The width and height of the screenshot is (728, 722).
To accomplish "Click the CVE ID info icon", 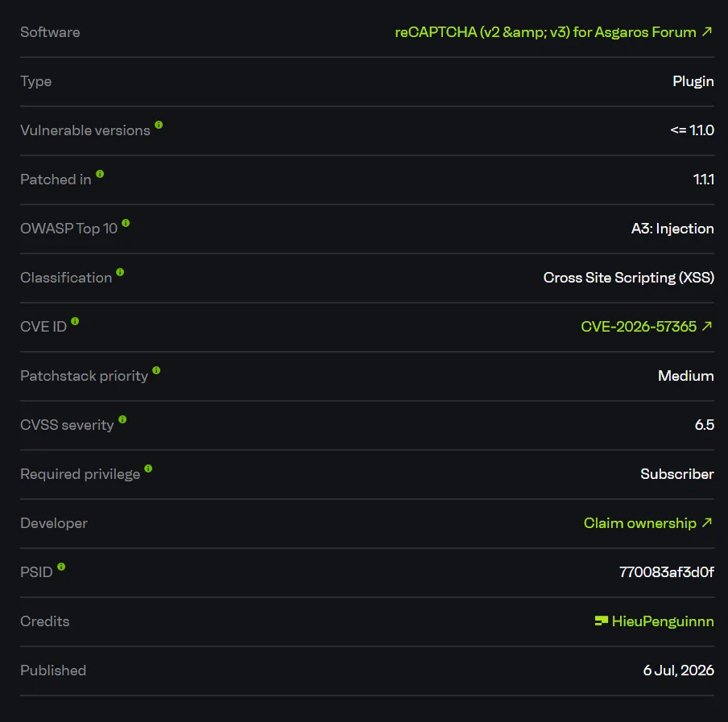I will pos(75,321).
